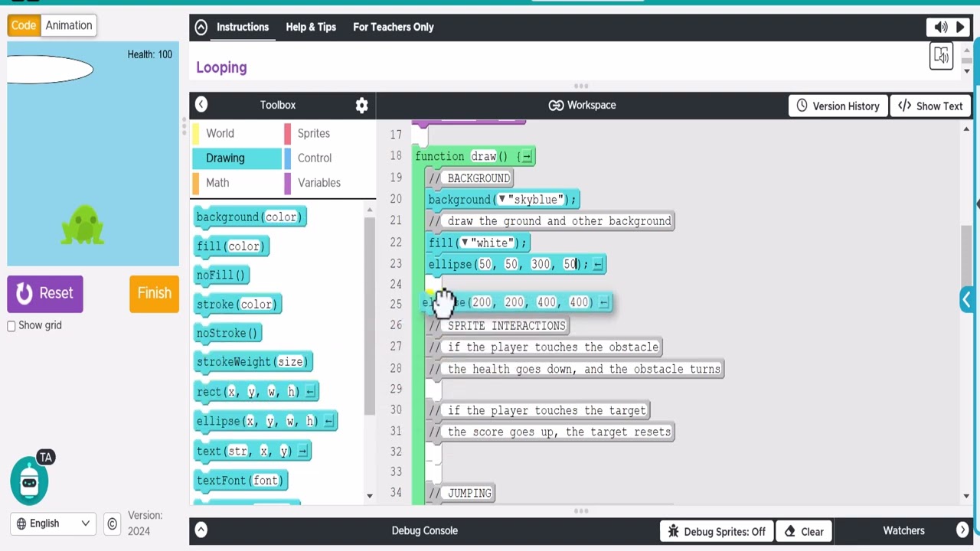Pick the noStroke() toolbox block
Screen dimensions: 980x551
(x=227, y=334)
